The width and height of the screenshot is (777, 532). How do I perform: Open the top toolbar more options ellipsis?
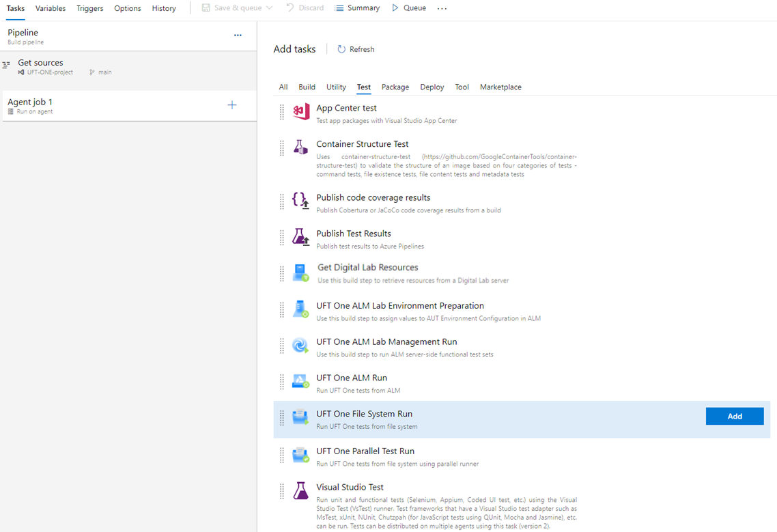(442, 8)
